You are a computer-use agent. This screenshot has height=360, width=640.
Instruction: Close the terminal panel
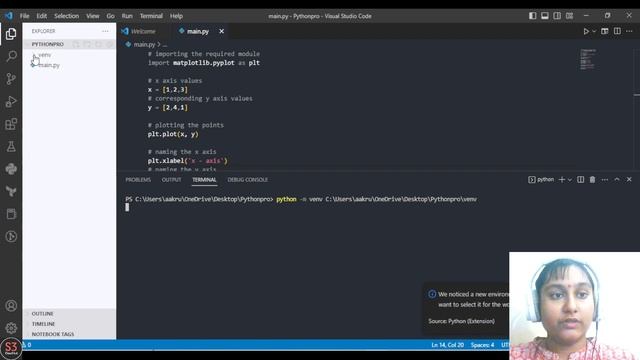tap(629, 180)
